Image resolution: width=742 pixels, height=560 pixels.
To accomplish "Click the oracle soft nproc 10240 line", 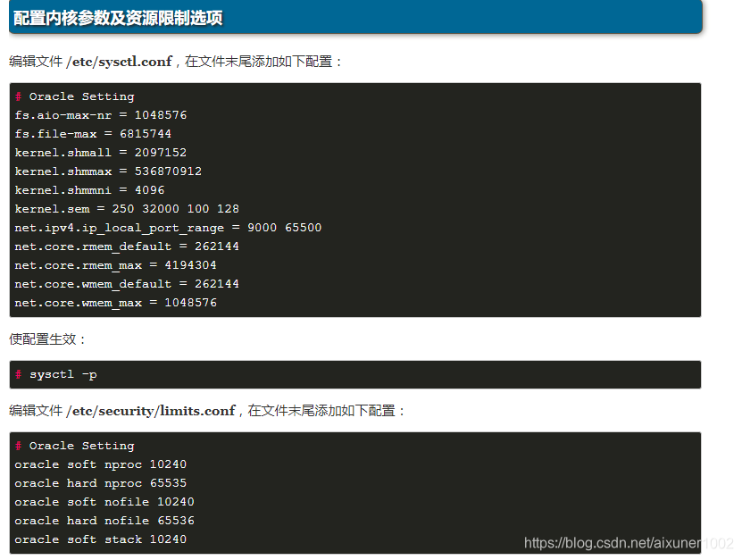I will click(x=100, y=464).
